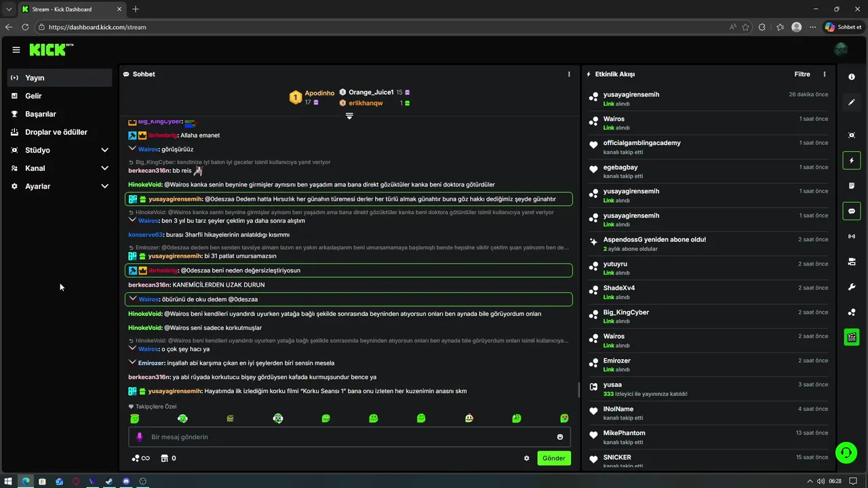The height and width of the screenshot is (488, 868).
Task: Open the profile avatar at top right
Action: pos(841,49)
